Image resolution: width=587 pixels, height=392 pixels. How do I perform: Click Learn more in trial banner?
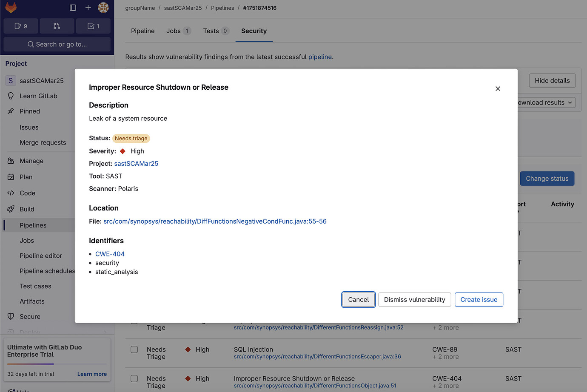coord(92,374)
